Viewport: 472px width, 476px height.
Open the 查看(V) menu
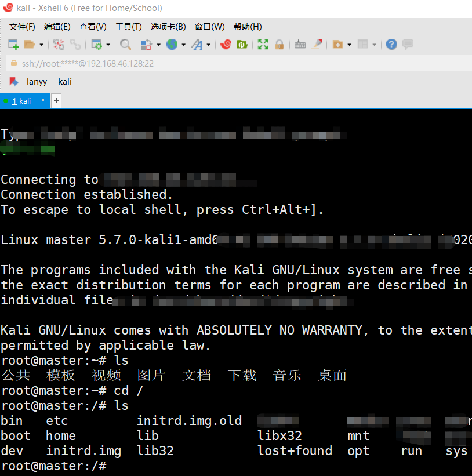[93, 27]
